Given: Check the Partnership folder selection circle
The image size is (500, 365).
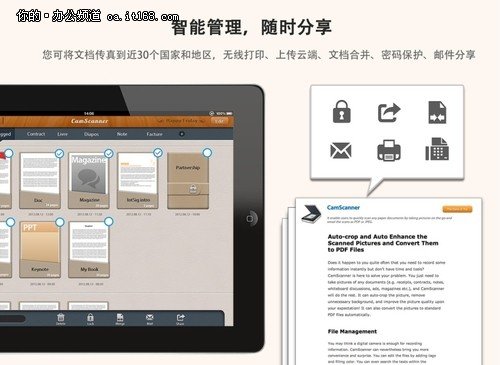Looking at the screenshot, I should click(x=207, y=153).
